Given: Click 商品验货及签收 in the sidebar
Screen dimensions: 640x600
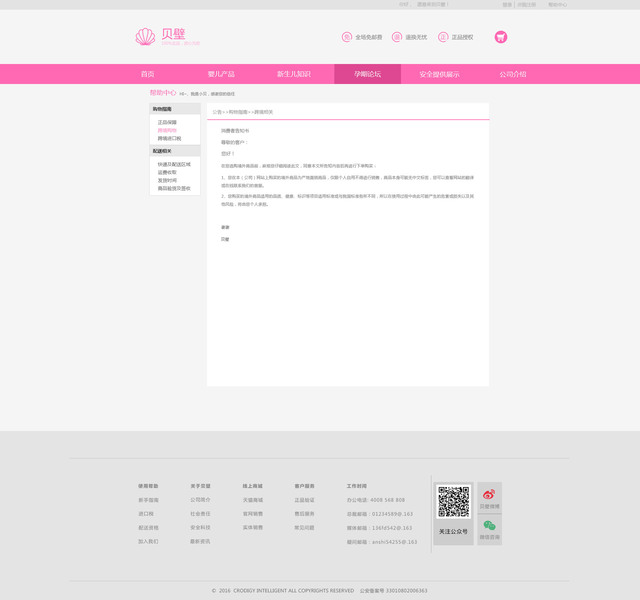Looking at the screenshot, I should pos(174,188).
